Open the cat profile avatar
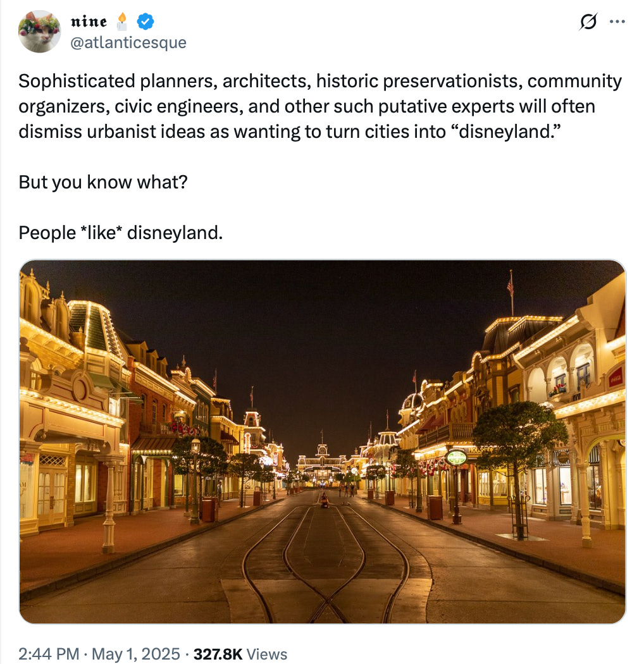The width and height of the screenshot is (644, 664). pyautogui.click(x=39, y=32)
